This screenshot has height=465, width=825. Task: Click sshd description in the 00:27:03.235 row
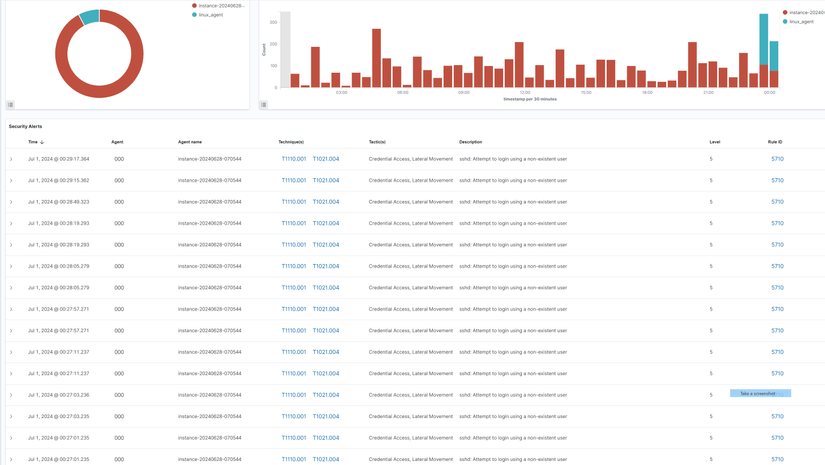click(x=513, y=417)
